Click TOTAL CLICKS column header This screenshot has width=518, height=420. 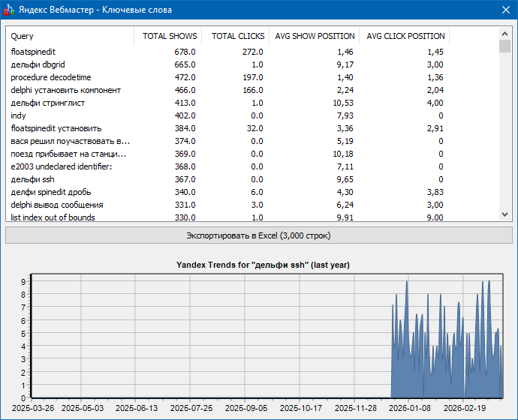[237, 36]
